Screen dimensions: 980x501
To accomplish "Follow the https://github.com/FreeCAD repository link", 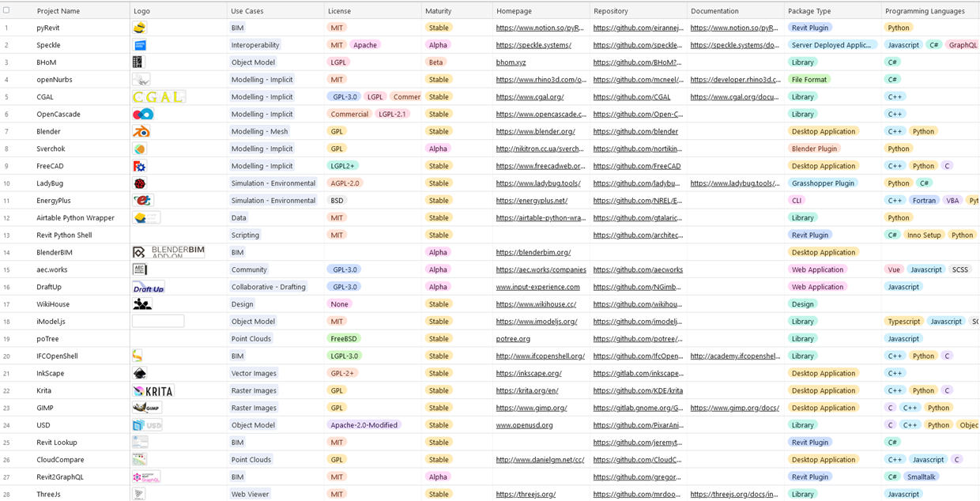I will coord(636,166).
